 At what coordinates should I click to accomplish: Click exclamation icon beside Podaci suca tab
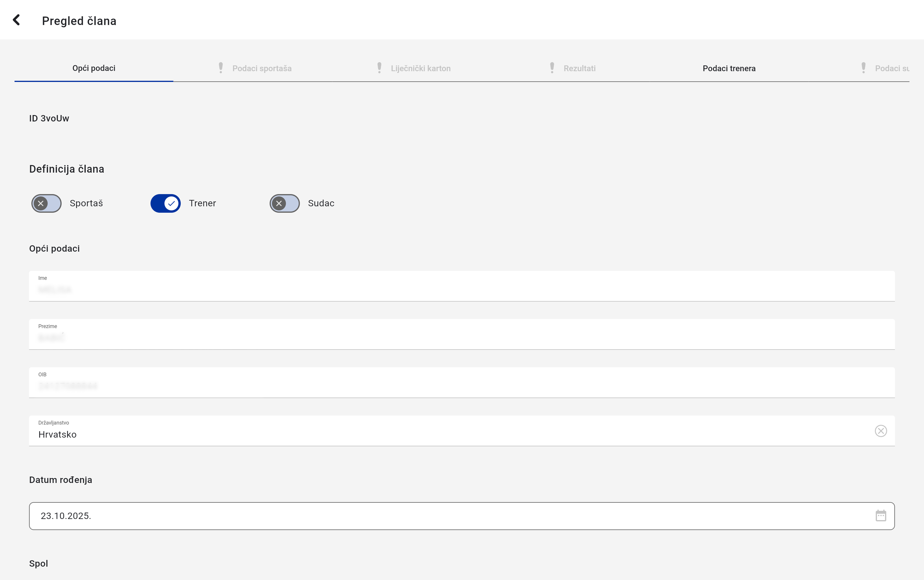pyautogui.click(x=863, y=68)
